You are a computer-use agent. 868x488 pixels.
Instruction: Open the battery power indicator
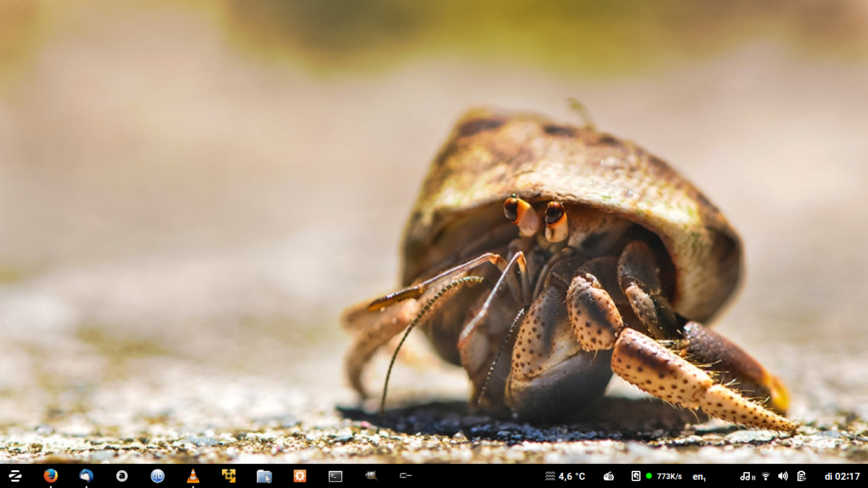pyautogui.click(x=801, y=476)
